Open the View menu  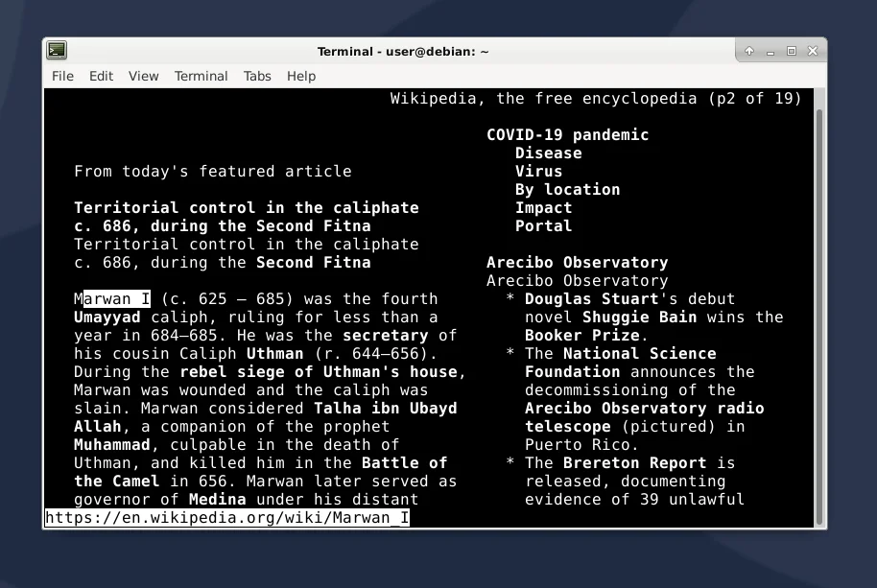(143, 76)
